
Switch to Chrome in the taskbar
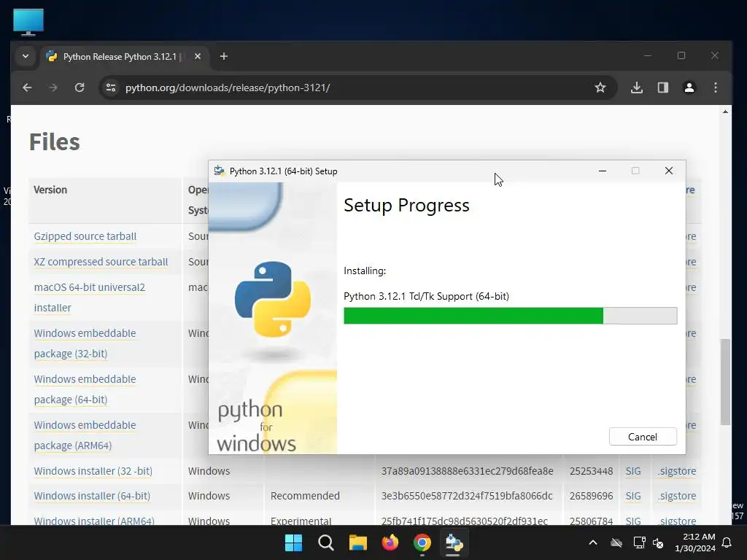click(x=422, y=542)
